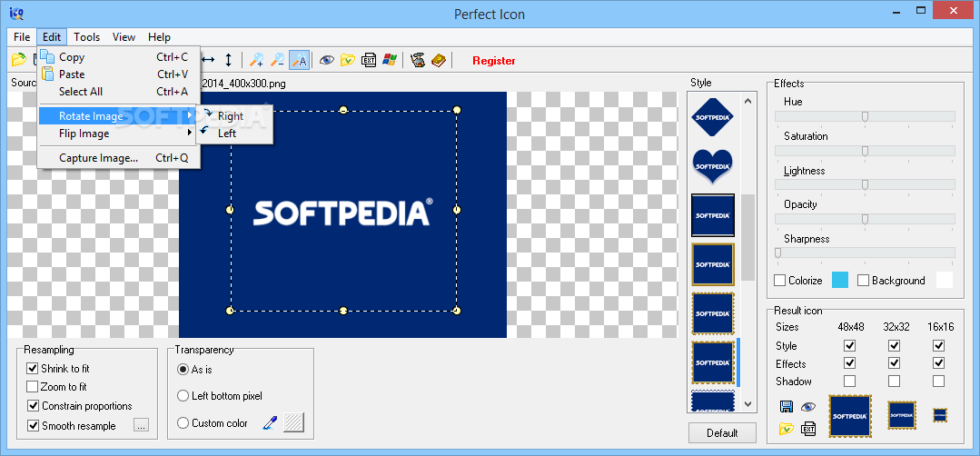Click the horizontal flip arrow toolbar icon
Viewport: 980px width, 456px height.
(x=209, y=60)
